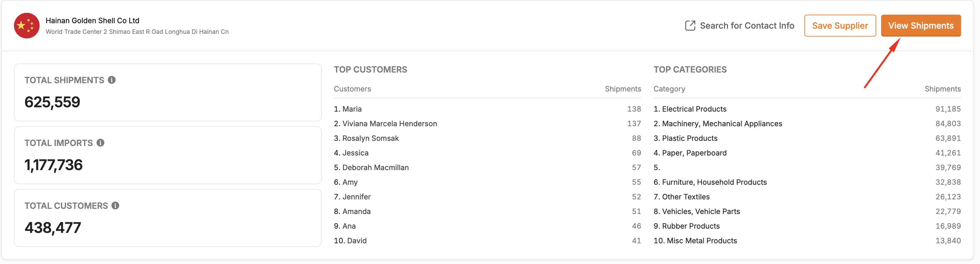Open Rosalyn Somsak customer entry
980x264 pixels.
pyautogui.click(x=370, y=138)
